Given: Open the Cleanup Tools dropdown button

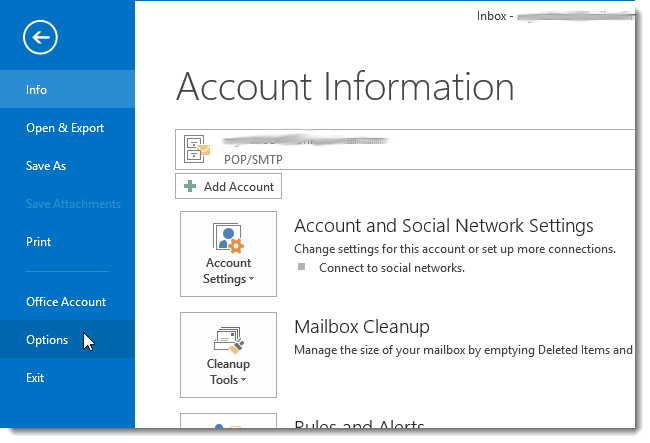Looking at the screenshot, I should [x=228, y=355].
